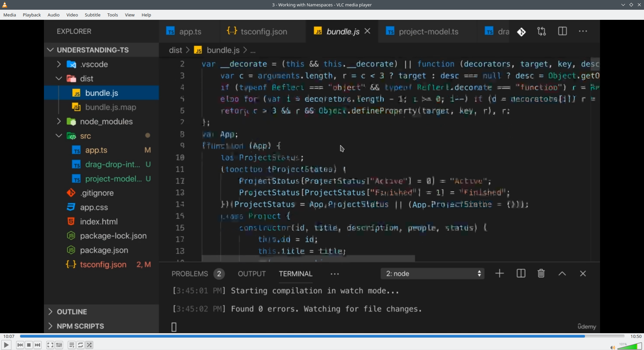Screen dimensions: 644x350
Task: Show more panel tabs ellipsis
Action: [335, 274]
